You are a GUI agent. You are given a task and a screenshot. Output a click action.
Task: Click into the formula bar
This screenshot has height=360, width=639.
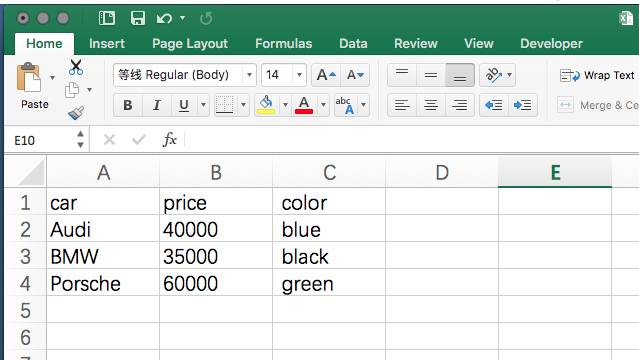(412, 140)
